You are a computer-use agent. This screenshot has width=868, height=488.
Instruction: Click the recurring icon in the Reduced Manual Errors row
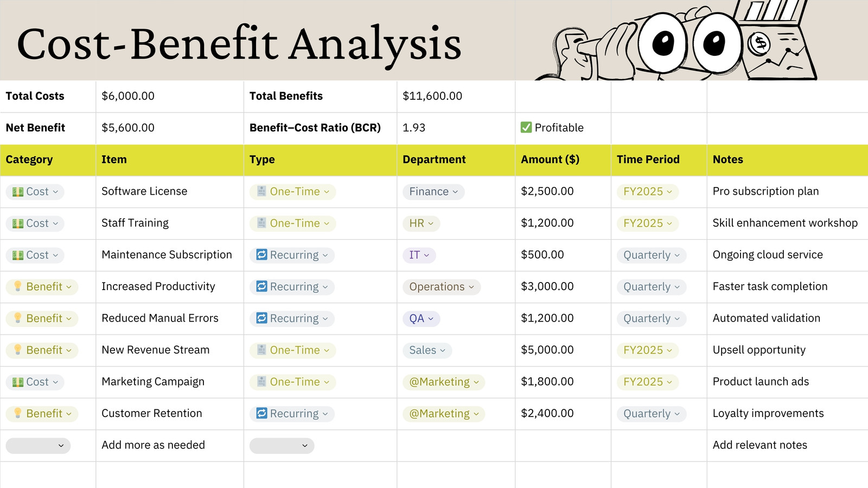tap(261, 318)
